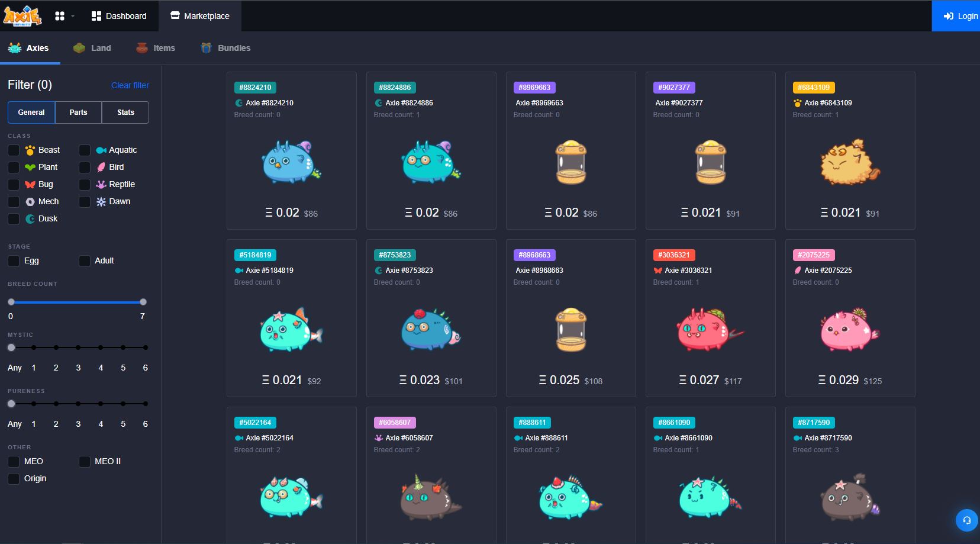Click the Plant class leaf icon

pyautogui.click(x=30, y=168)
